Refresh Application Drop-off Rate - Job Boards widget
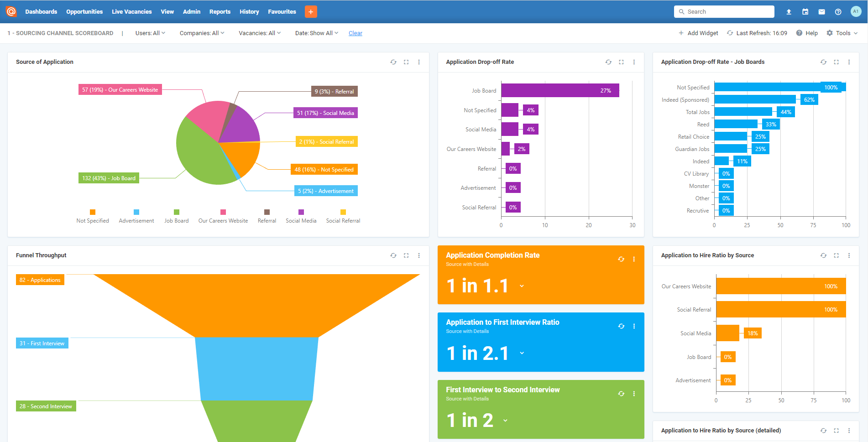This screenshot has height=442, width=868. (823, 62)
